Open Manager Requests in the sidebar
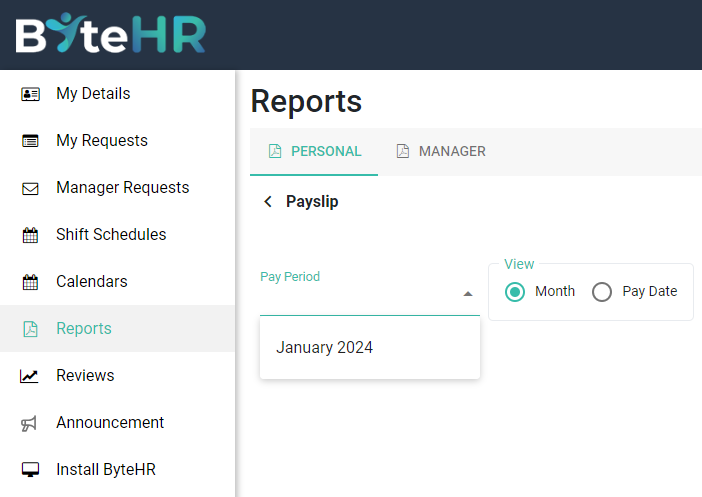 pyautogui.click(x=117, y=188)
